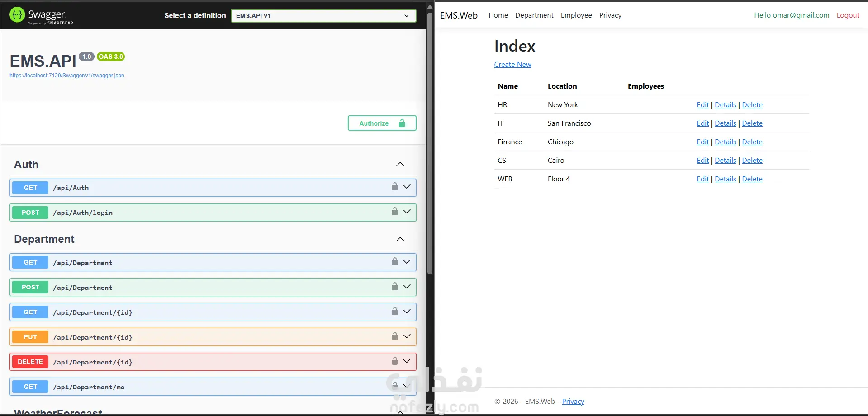Click the Location column header
The height and width of the screenshot is (416, 868).
(x=562, y=86)
